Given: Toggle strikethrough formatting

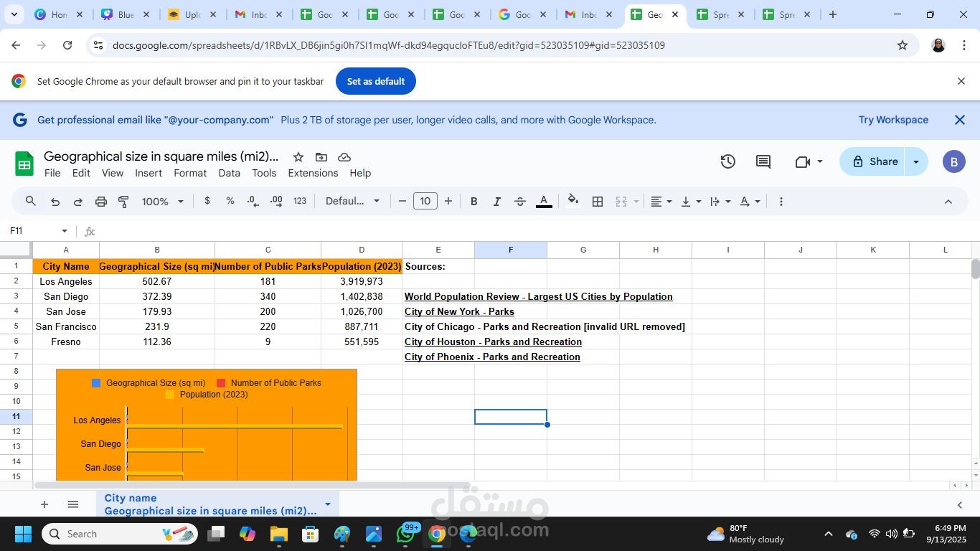Looking at the screenshot, I should click(x=520, y=202).
